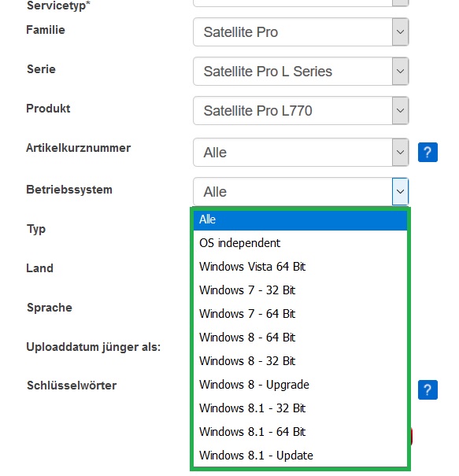Select the highlighted Alle option in list
459x476 pixels.
pyautogui.click(x=300, y=220)
